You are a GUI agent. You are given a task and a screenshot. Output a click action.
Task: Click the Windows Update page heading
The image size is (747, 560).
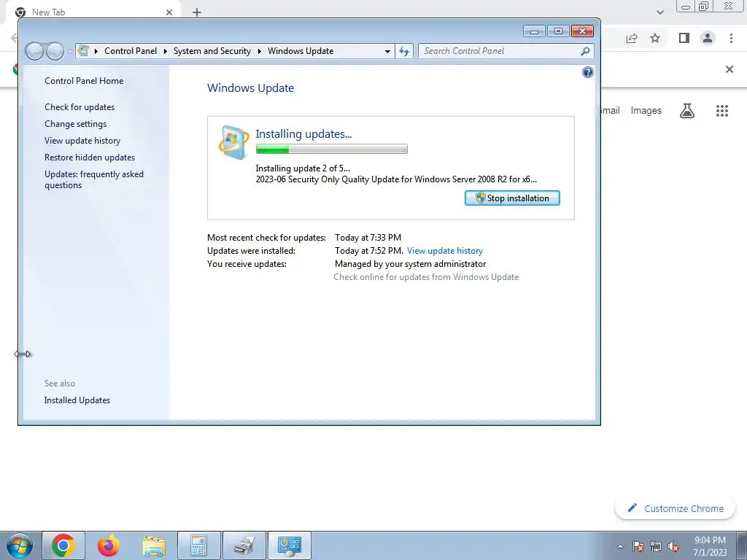coord(251,88)
